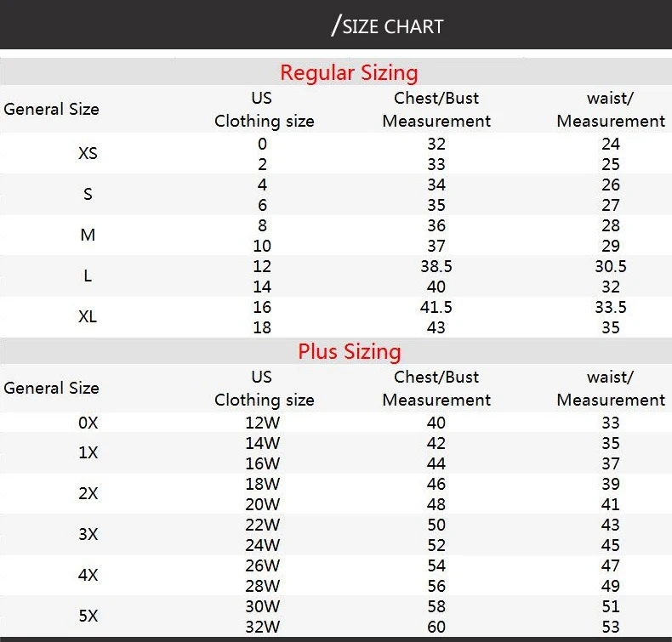Screen dimensions: 672x642
Task: Click the 0X plus size label
Action: pyautogui.click(x=88, y=423)
